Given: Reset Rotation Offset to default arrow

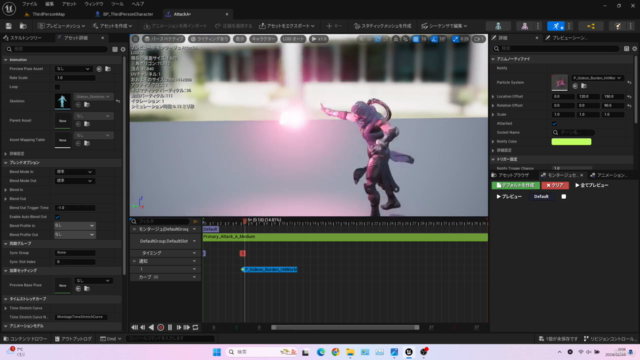Looking at the screenshot, I should (x=629, y=106).
